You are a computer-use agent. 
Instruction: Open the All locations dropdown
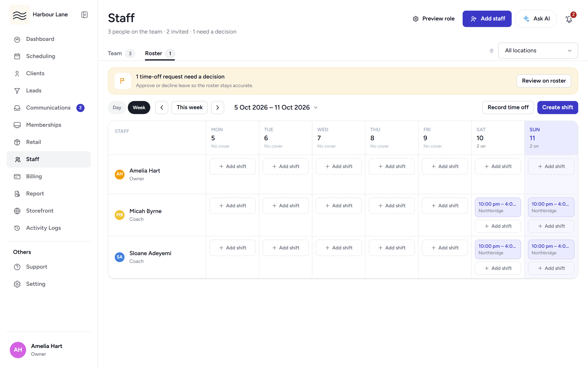[538, 51]
